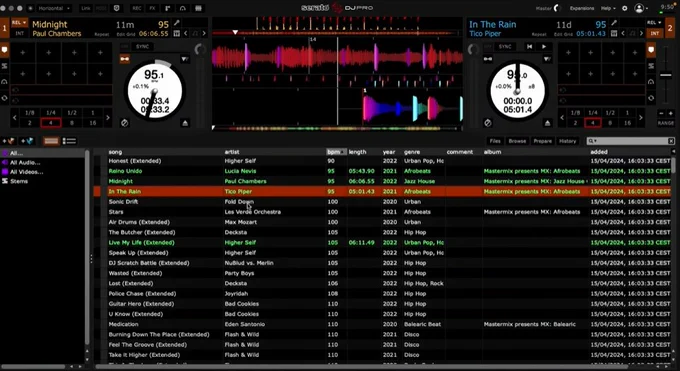680x371 pixels.
Task: Open deck 1 REL mode dropdown
Action: pyautogui.click(x=19, y=23)
